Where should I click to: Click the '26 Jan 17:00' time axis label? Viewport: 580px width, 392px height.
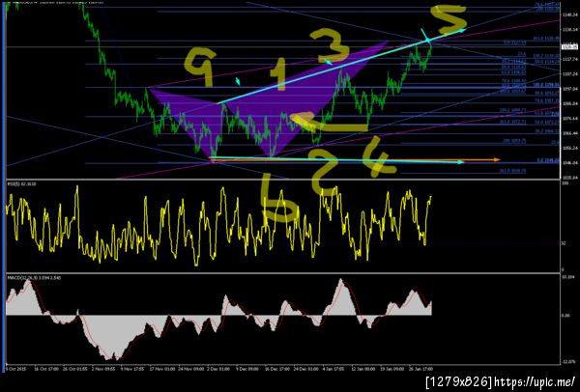click(x=420, y=369)
